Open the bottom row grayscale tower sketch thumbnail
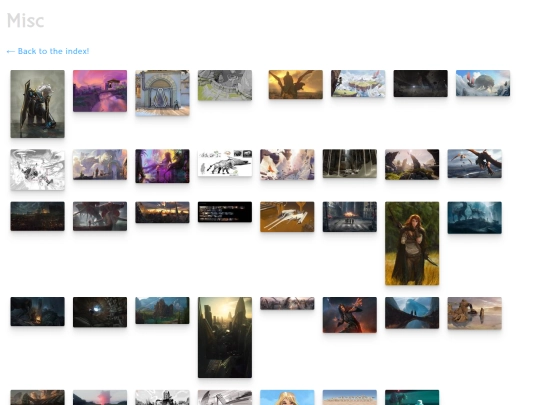 coord(162,397)
